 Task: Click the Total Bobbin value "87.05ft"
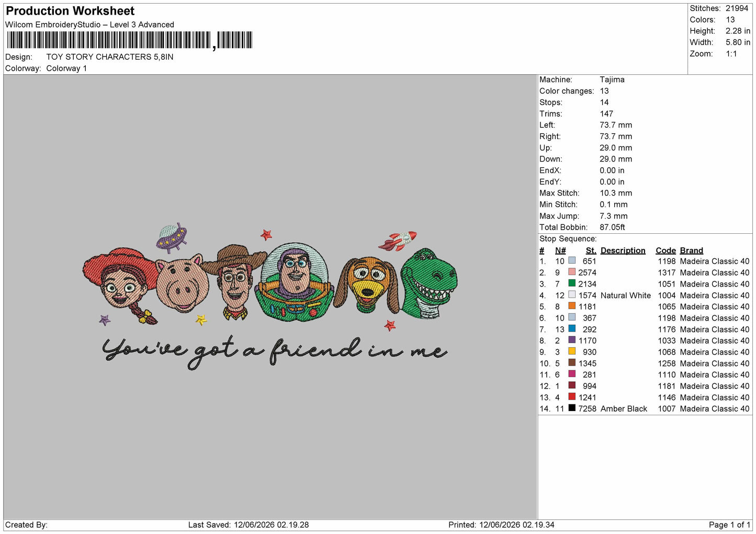(x=612, y=227)
